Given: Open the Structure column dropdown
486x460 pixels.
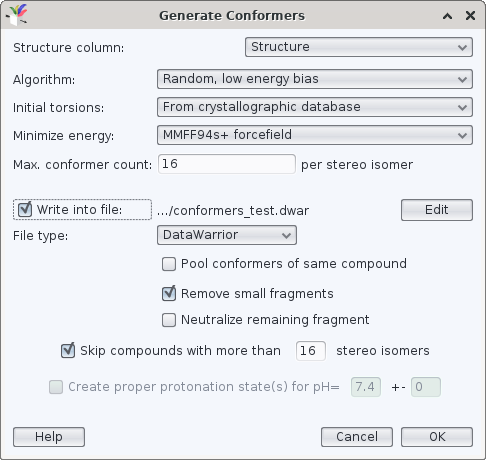Looking at the screenshot, I should 359,47.
